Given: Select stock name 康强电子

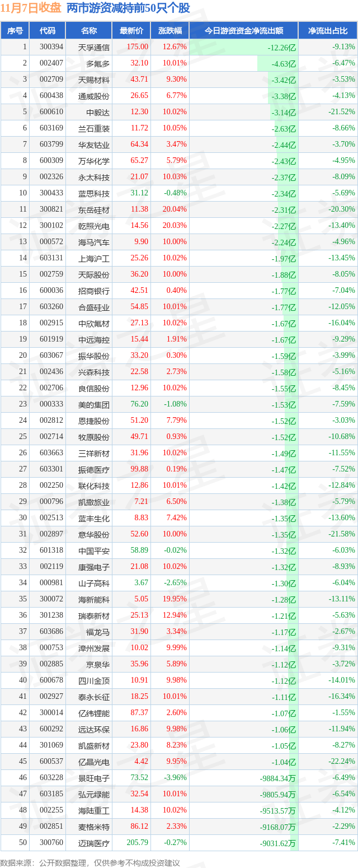Looking at the screenshot, I should (94, 567).
